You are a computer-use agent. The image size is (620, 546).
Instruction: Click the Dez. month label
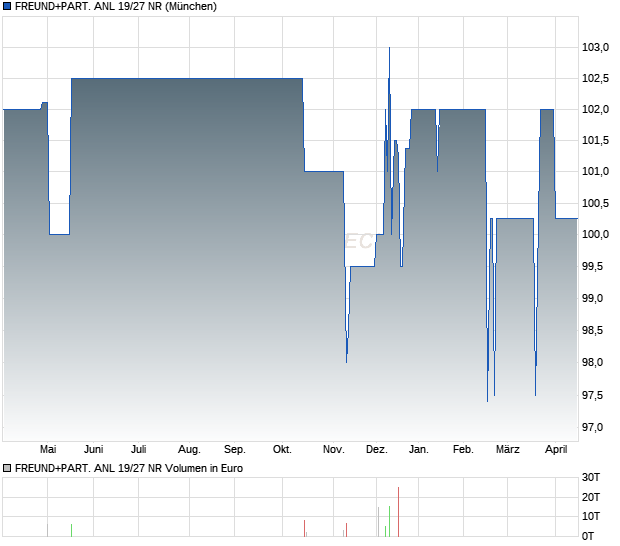click(377, 450)
